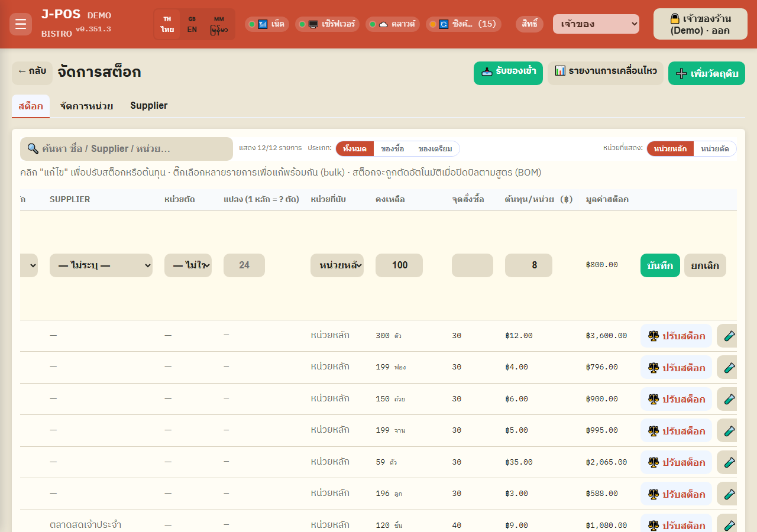Switch language to EN
Screen dimensions: 757x532
[192, 24]
